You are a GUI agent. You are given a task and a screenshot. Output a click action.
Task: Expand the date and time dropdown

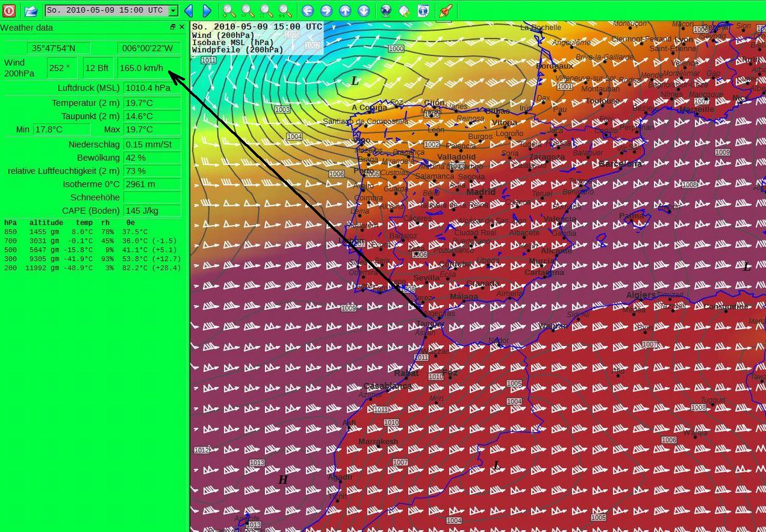pyautogui.click(x=173, y=11)
